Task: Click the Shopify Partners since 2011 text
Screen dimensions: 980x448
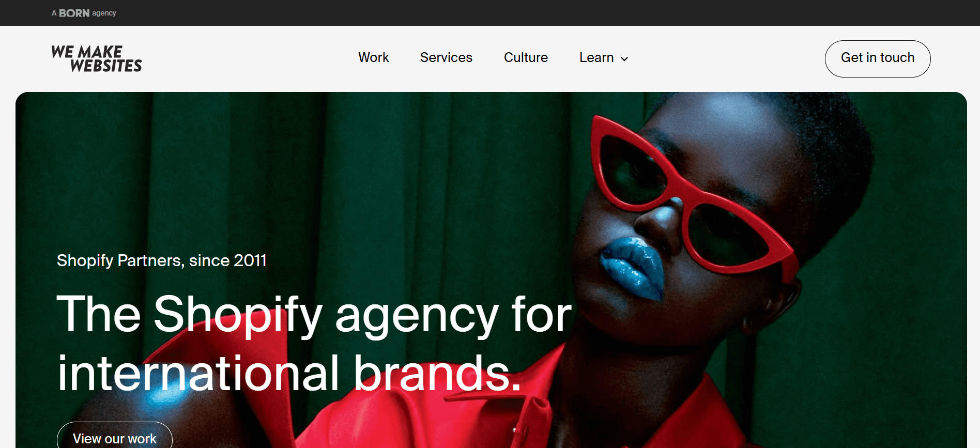Action: pyautogui.click(x=162, y=260)
